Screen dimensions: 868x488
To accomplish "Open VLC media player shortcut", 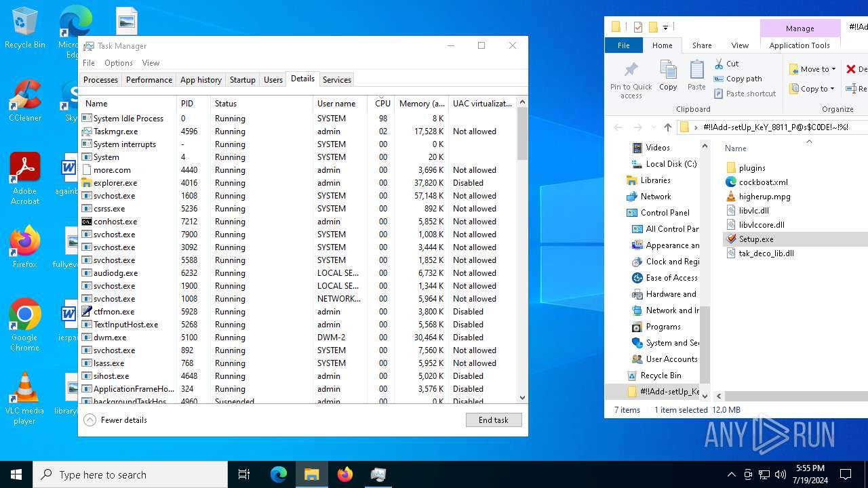I will click(x=24, y=399).
